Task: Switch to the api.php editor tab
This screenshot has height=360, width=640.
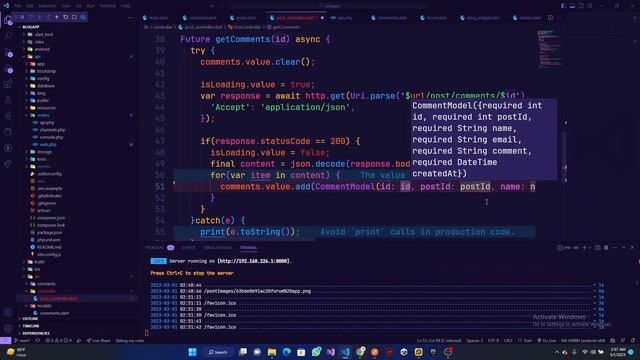Action: coord(342,18)
